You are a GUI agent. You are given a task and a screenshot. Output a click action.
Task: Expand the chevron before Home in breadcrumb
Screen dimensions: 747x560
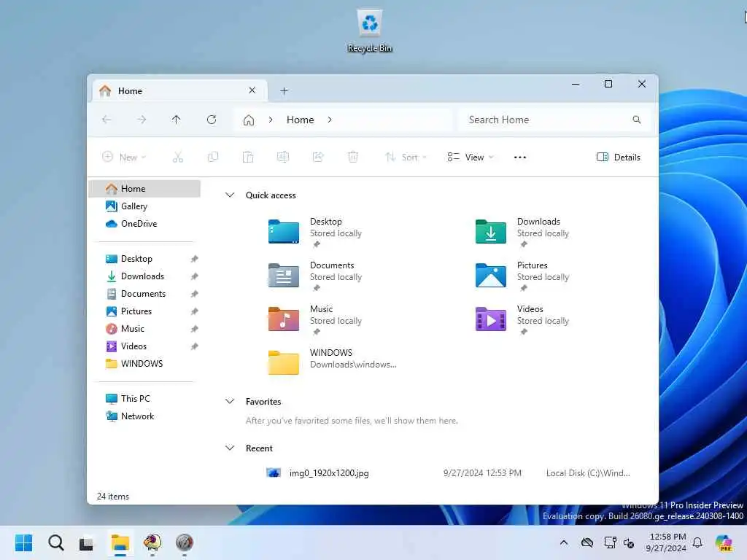(x=271, y=120)
